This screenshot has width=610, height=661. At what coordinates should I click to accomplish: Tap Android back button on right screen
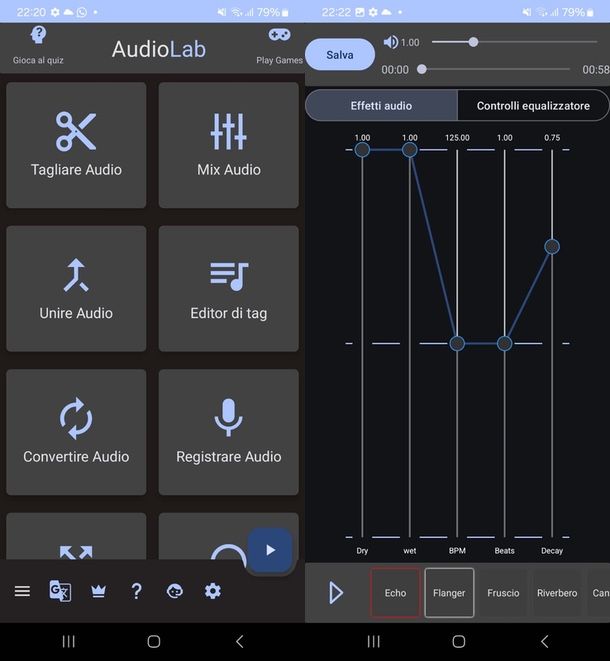point(545,642)
